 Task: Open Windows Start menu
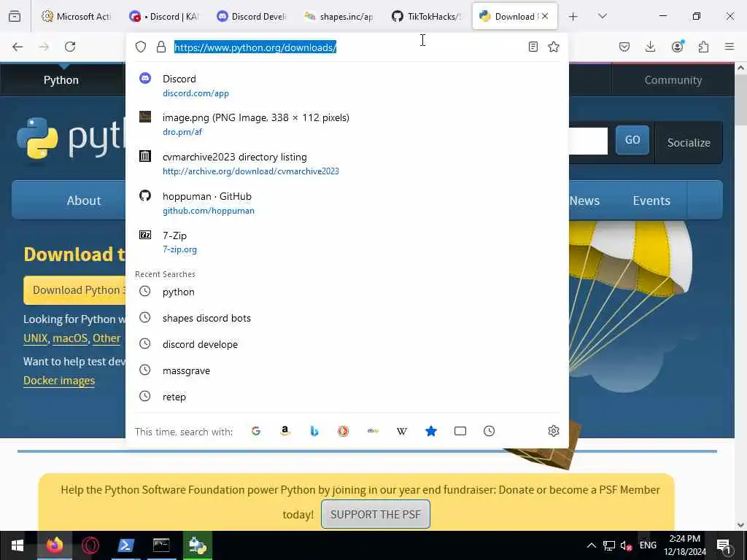(x=18, y=545)
